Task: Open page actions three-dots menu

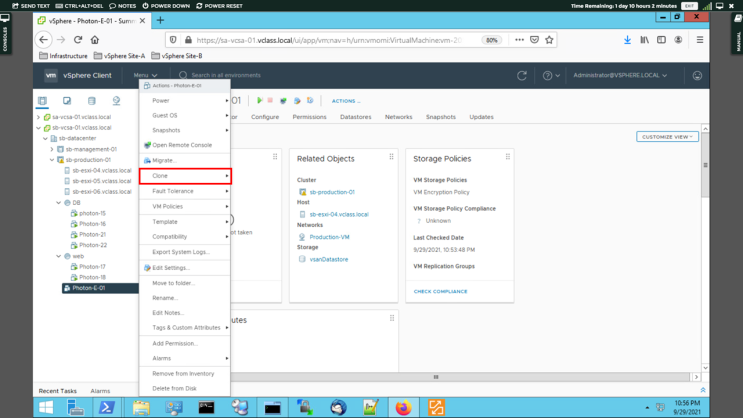Action: 519,40
